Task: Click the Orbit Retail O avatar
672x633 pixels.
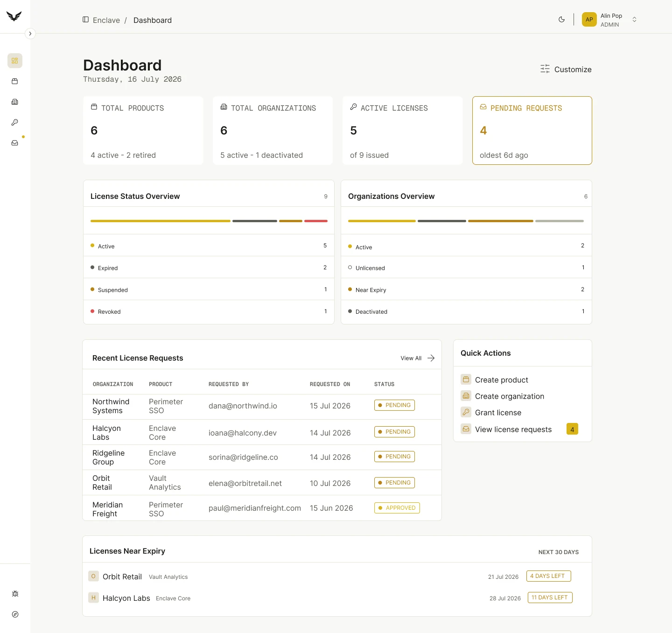Action: (x=93, y=576)
